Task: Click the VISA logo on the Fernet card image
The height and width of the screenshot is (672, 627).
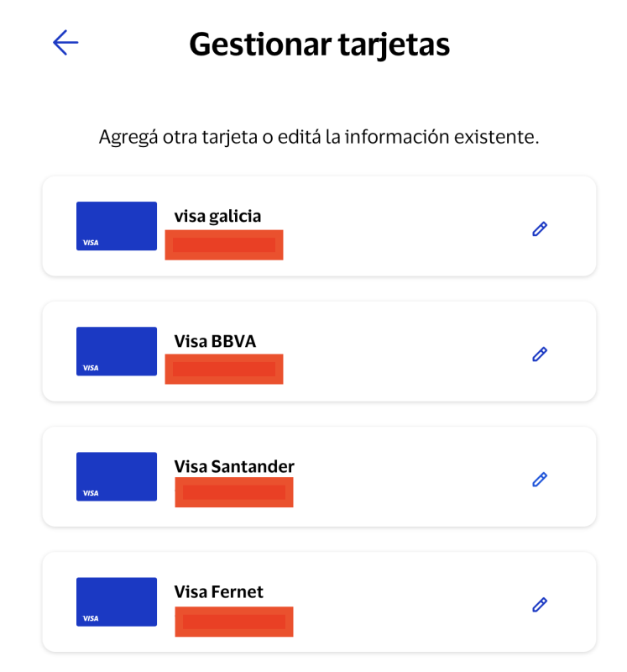Action: pos(91,618)
